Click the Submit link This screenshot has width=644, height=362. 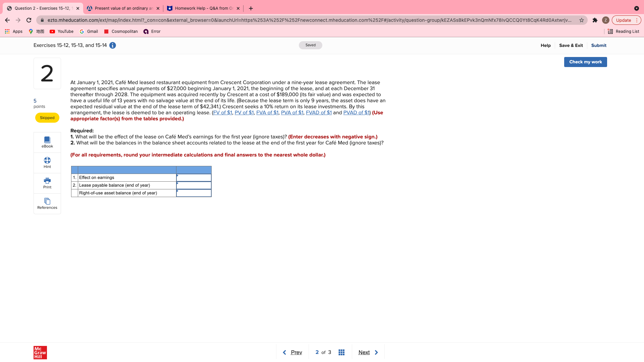click(x=598, y=46)
